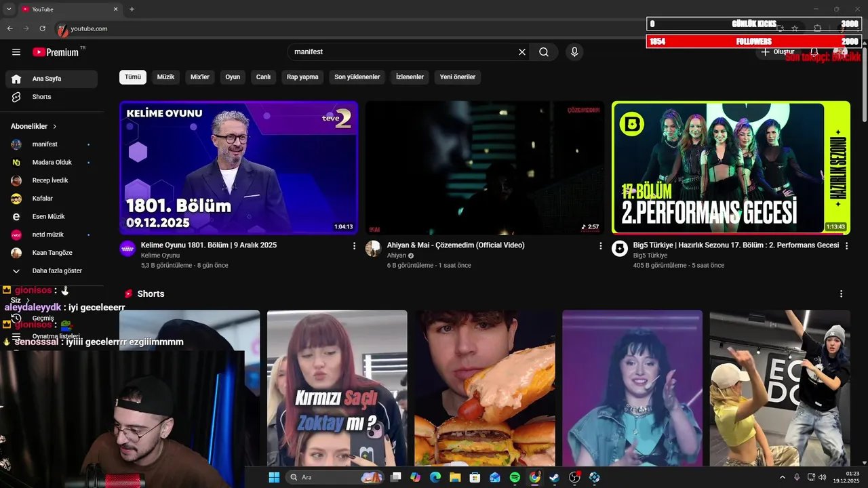868x488 pixels.
Task: Click the taskbar search box 'Ara'
Action: click(x=334, y=477)
